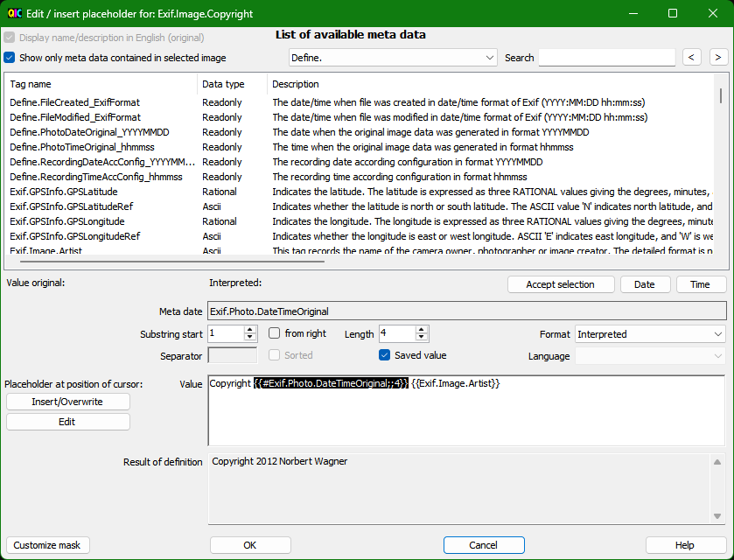This screenshot has height=560, width=734.
Task: Go to next search result arrow
Action: [718, 57]
